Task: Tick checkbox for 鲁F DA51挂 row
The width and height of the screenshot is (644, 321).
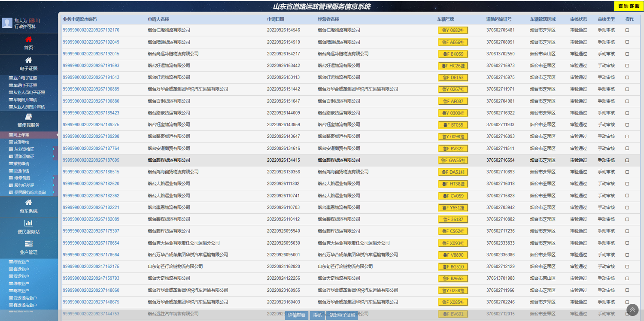Action: (x=627, y=172)
